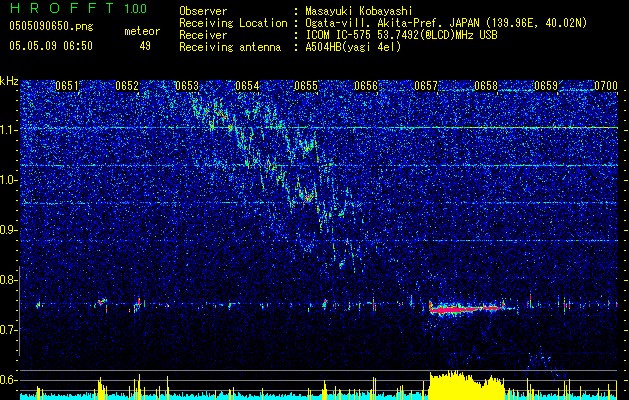Click the Receiving antenna field label
This screenshot has height=400, width=629.
[x=230, y=47]
